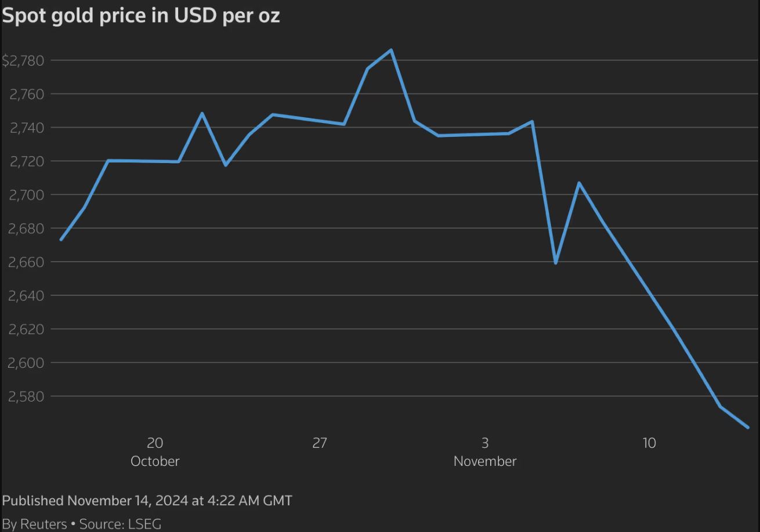Click the final lowest point of the line

coord(748,428)
